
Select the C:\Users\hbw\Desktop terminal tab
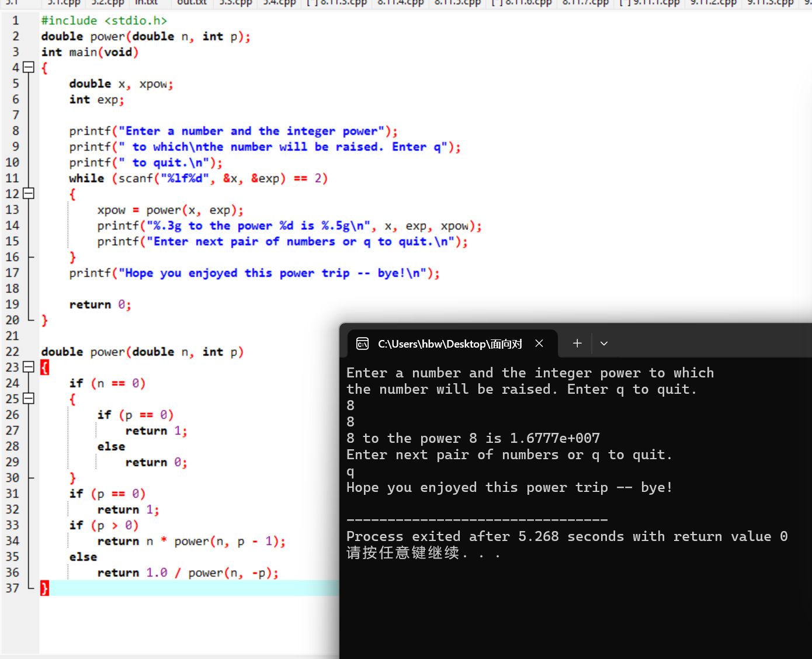(x=452, y=344)
